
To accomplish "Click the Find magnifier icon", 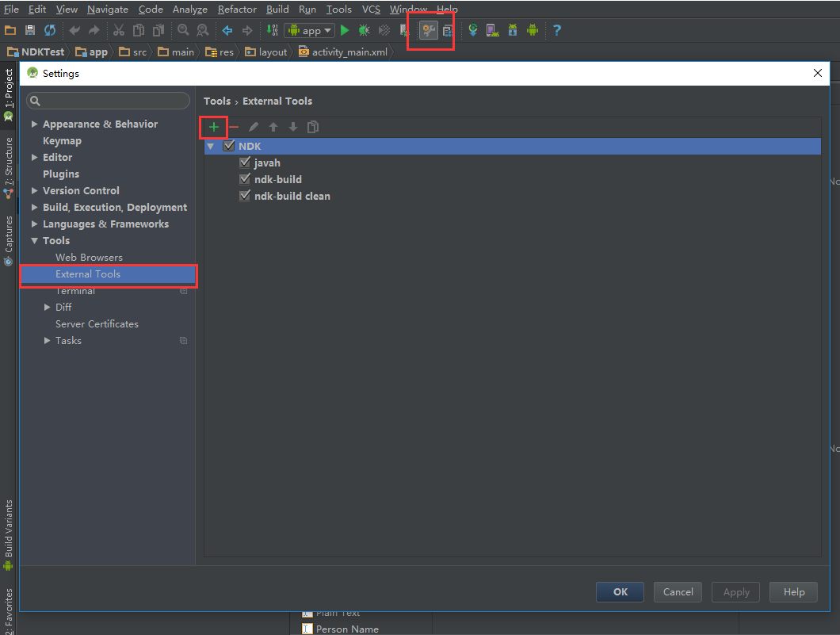I will pyautogui.click(x=183, y=31).
